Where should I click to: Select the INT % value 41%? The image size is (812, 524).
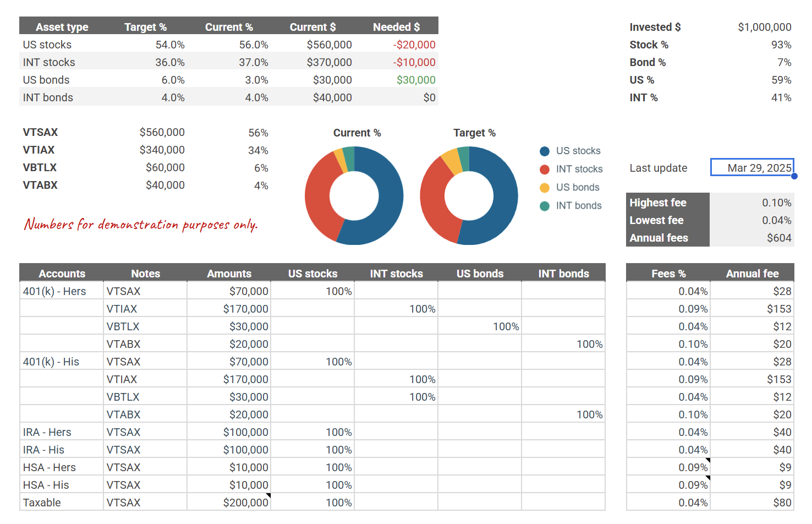pyautogui.click(x=781, y=97)
